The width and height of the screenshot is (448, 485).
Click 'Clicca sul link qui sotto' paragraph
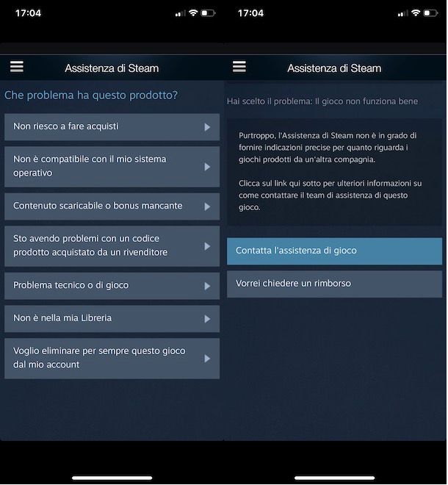(330, 195)
